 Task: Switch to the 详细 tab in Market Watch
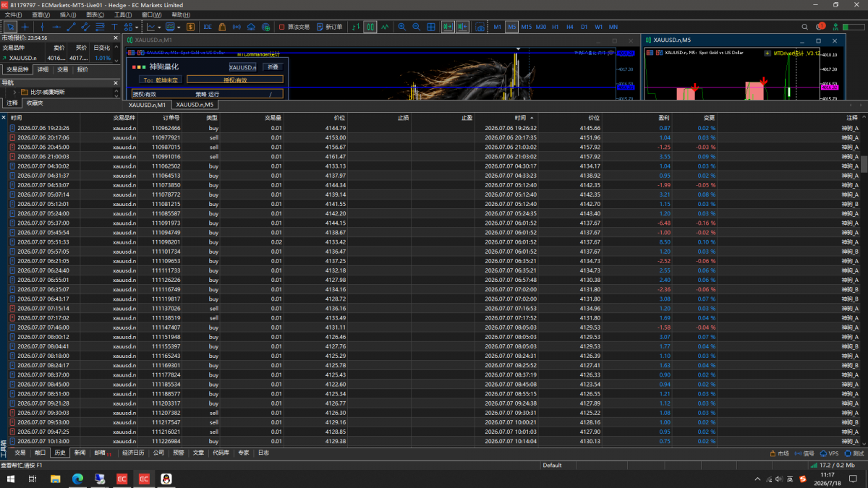(x=43, y=69)
